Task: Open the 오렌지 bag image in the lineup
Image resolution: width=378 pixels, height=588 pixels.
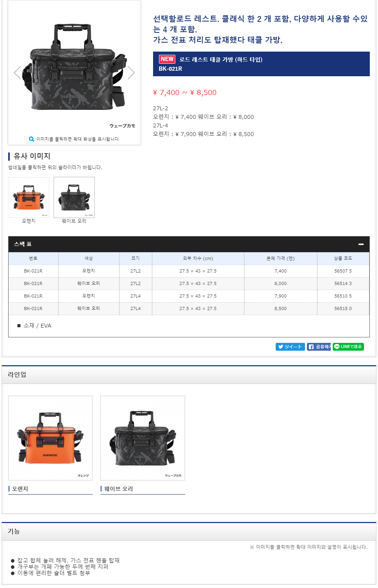Action: 50,438
